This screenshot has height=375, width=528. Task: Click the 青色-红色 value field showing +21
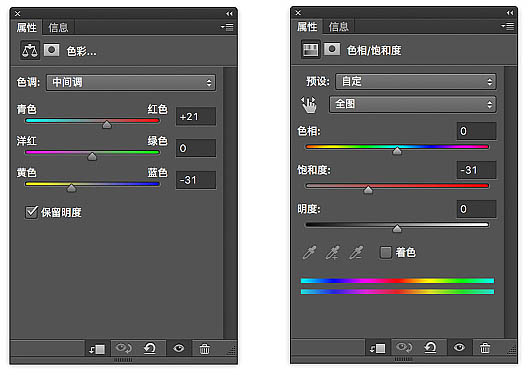(x=196, y=116)
